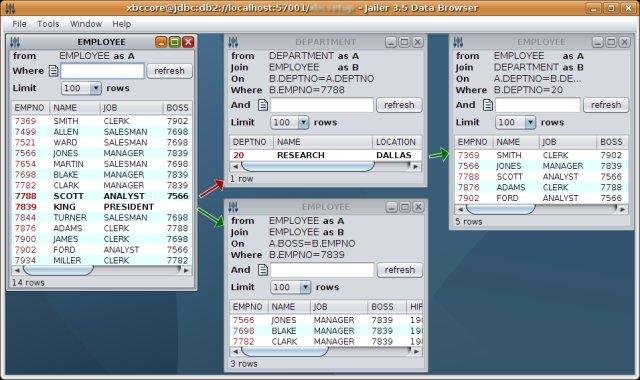The width and height of the screenshot is (640, 380).
Task: Click the sliders icon of the bottom EMPLOYEE panel
Action: 233,207
